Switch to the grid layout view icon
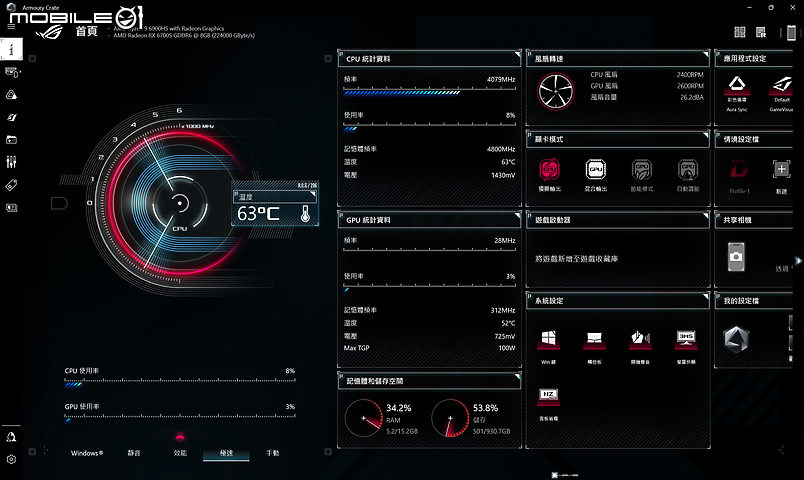The height and width of the screenshot is (480, 804). pos(739,32)
